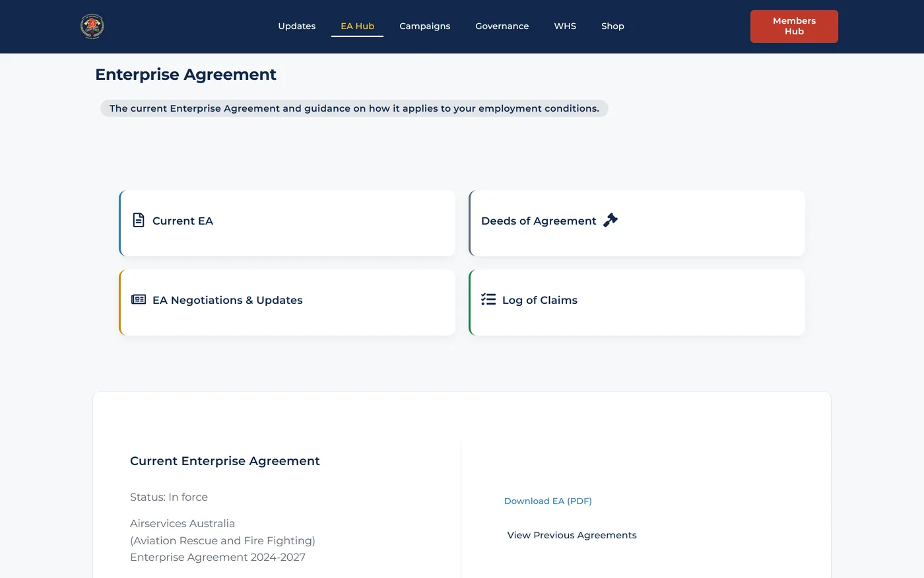The image size is (924, 578).
Task: Click the grey intro description banner
Action: tap(354, 108)
